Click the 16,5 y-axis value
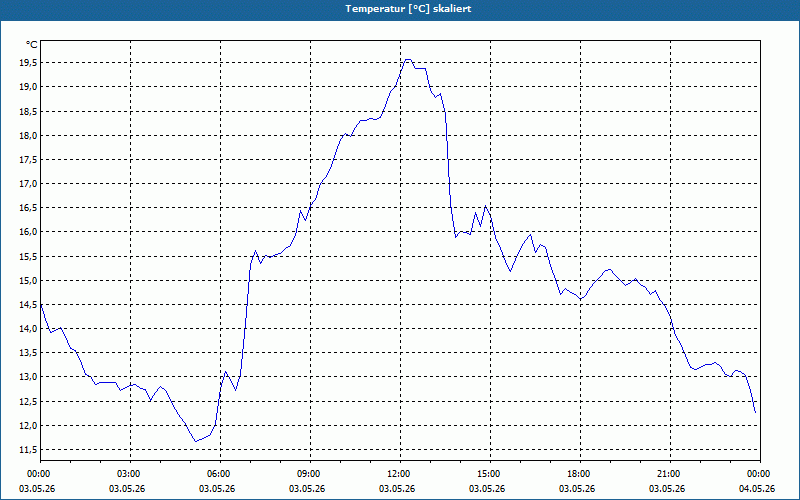Viewport: 800px width, 500px height. pos(29,208)
